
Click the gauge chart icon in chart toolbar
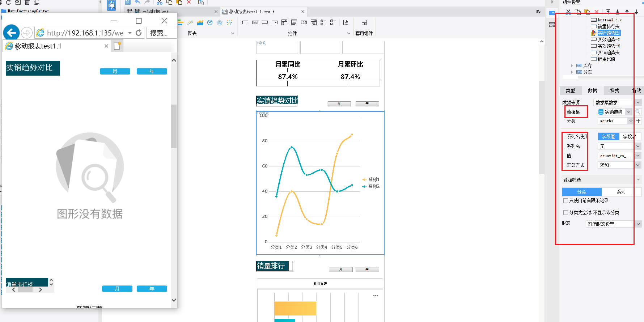(210, 23)
